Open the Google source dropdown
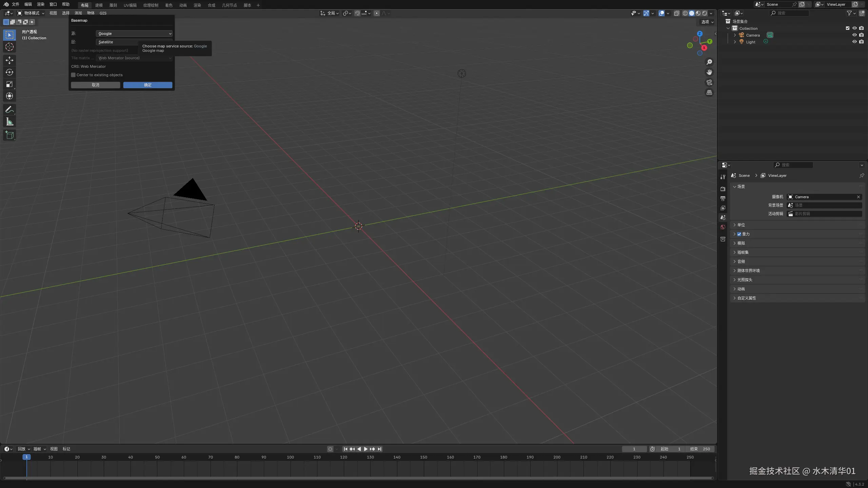This screenshot has width=868, height=488. click(134, 34)
